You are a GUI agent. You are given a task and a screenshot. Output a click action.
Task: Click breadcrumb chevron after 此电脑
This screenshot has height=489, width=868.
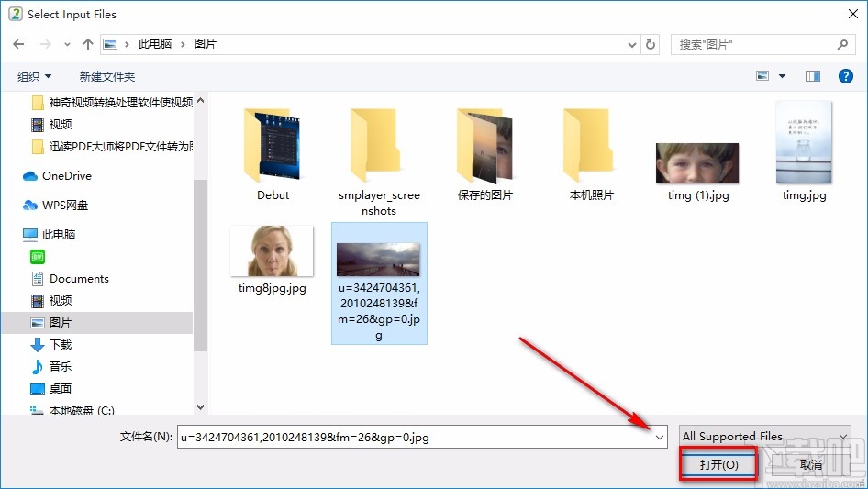tap(183, 44)
